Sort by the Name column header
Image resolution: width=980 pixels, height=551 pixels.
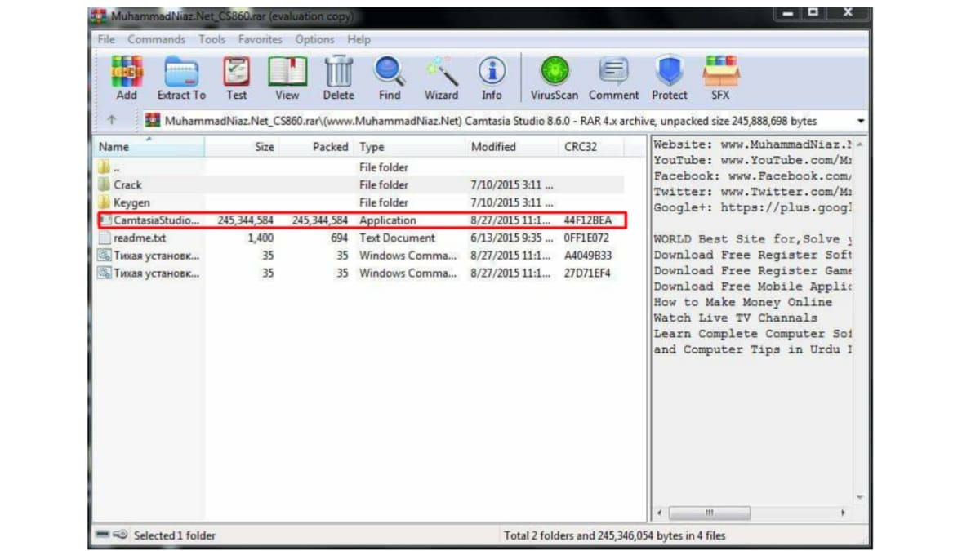point(149,147)
